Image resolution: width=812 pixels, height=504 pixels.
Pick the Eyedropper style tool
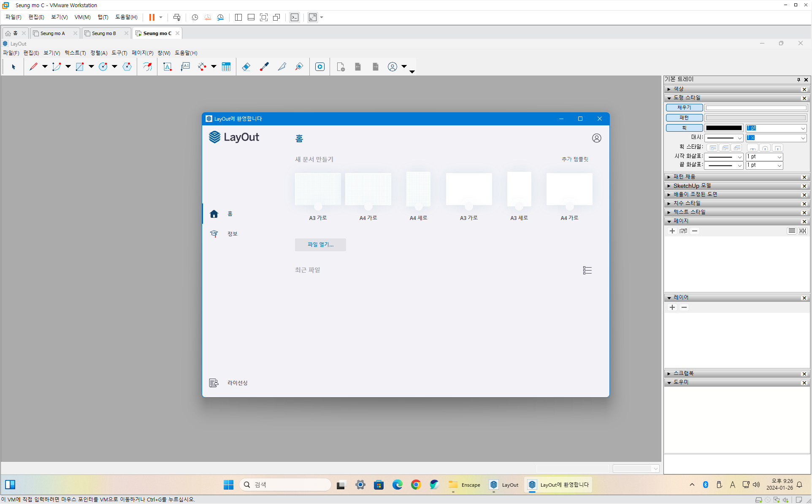coord(264,67)
